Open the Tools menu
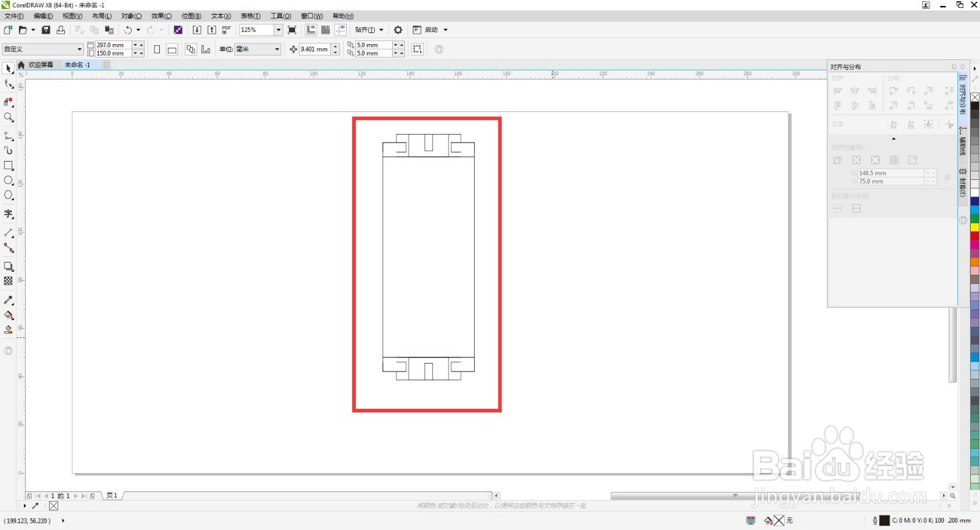 pos(281,16)
